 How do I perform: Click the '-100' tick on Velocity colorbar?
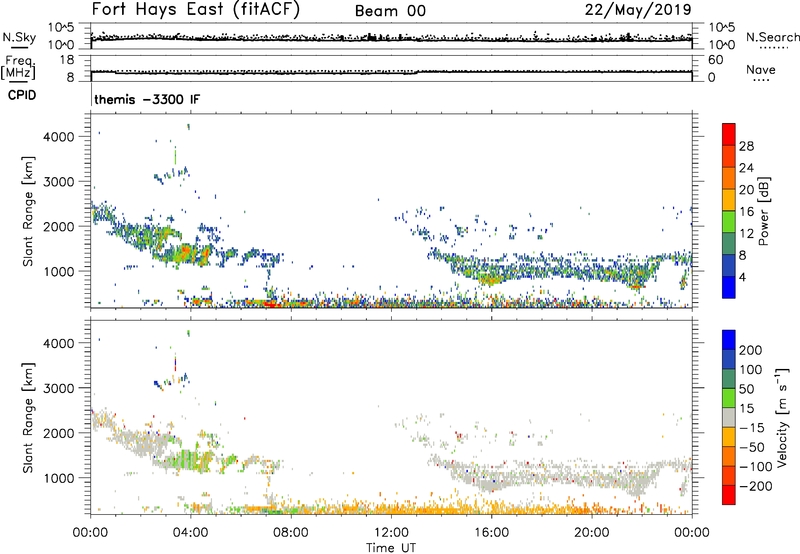tap(756, 467)
